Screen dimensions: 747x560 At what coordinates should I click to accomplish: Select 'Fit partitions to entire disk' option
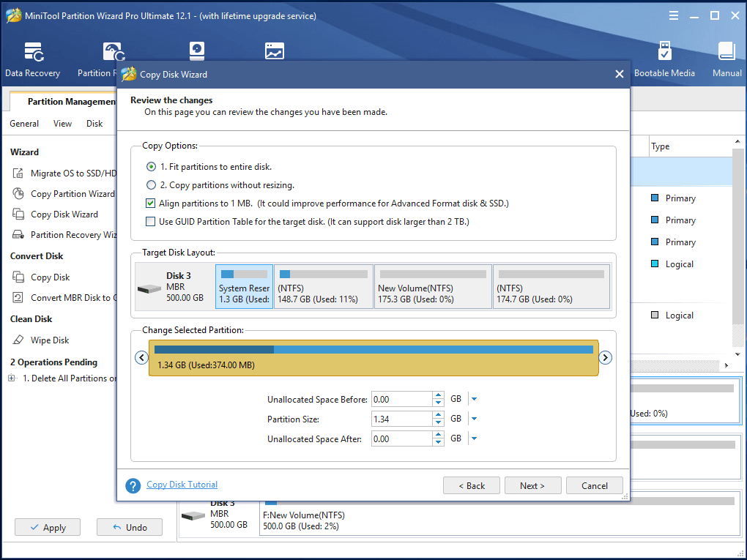pyautogui.click(x=152, y=167)
